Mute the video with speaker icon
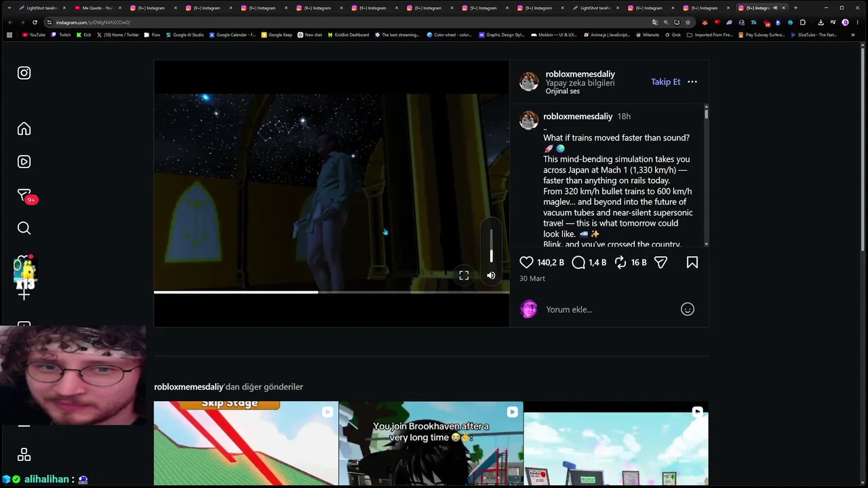This screenshot has height=488, width=868. tap(491, 276)
